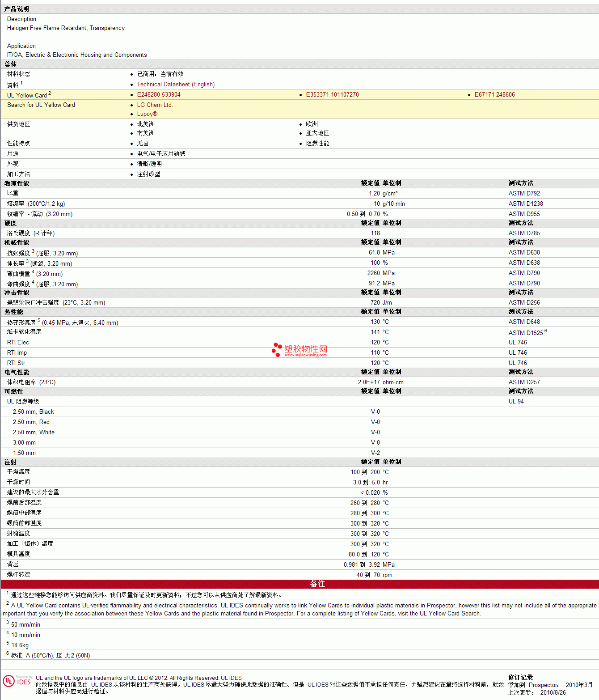Select ASTM D256 test method
The height and width of the screenshot is (700, 599).
click(524, 302)
